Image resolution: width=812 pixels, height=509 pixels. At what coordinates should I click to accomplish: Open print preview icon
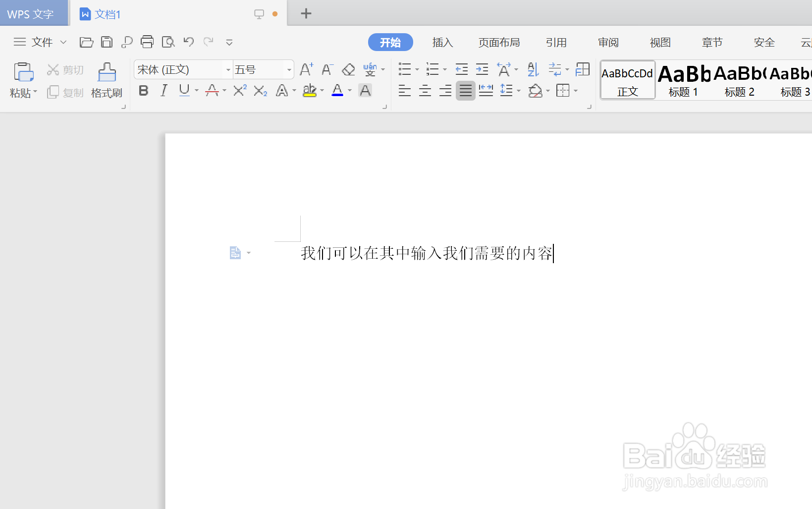click(168, 42)
